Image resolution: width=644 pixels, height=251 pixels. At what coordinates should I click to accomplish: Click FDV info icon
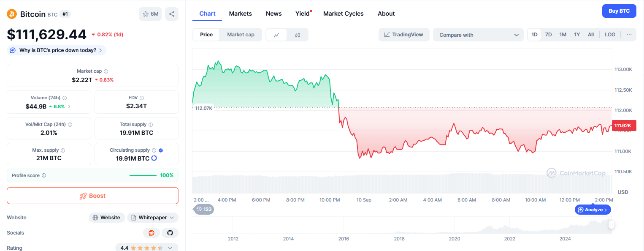pos(142,98)
